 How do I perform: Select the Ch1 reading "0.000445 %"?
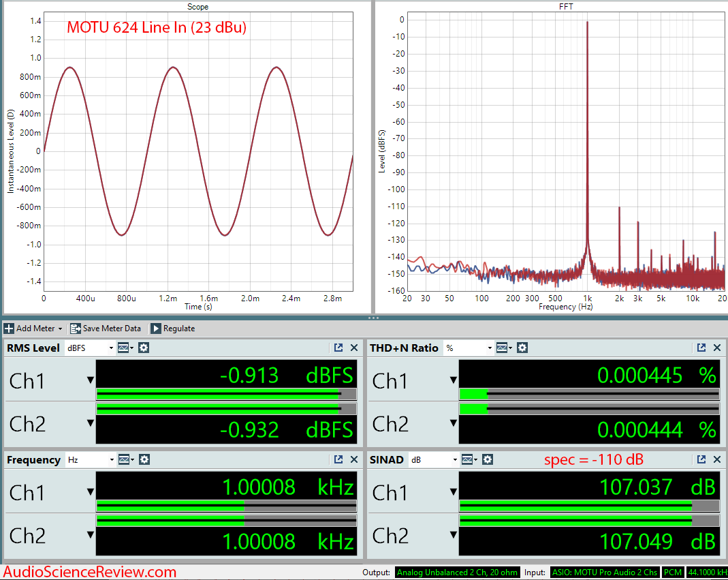tap(657, 376)
